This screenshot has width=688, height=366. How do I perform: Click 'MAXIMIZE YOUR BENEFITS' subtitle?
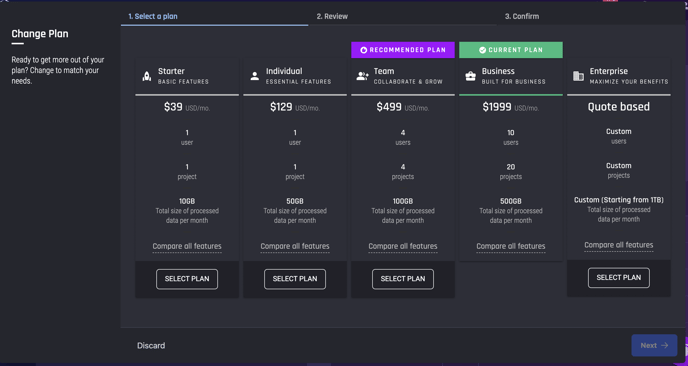tap(629, 82)
